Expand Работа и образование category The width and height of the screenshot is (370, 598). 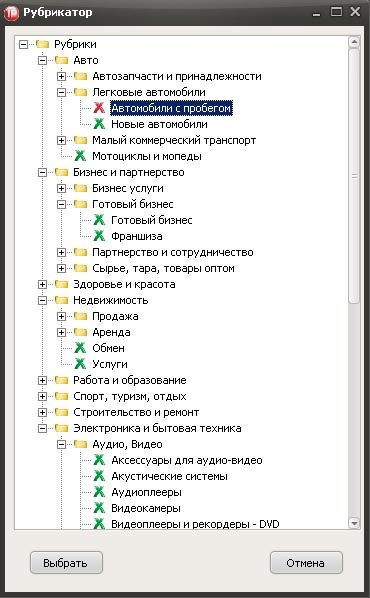(43, 381)
